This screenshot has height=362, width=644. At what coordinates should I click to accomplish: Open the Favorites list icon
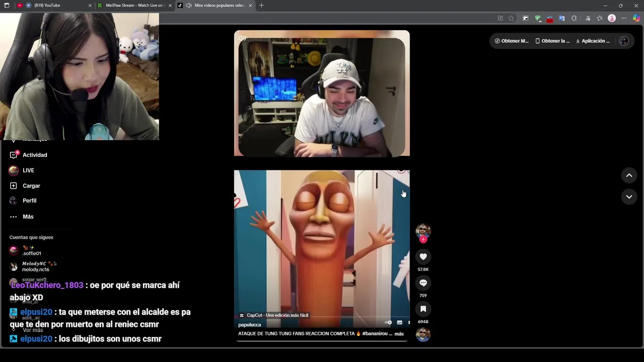coord(599,19)
